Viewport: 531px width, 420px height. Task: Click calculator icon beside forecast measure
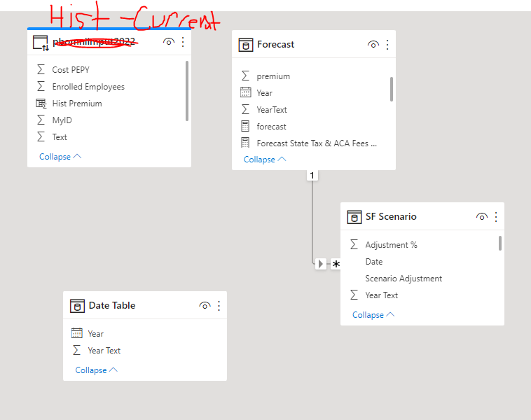pyautogui.click(x=245, y=126)
